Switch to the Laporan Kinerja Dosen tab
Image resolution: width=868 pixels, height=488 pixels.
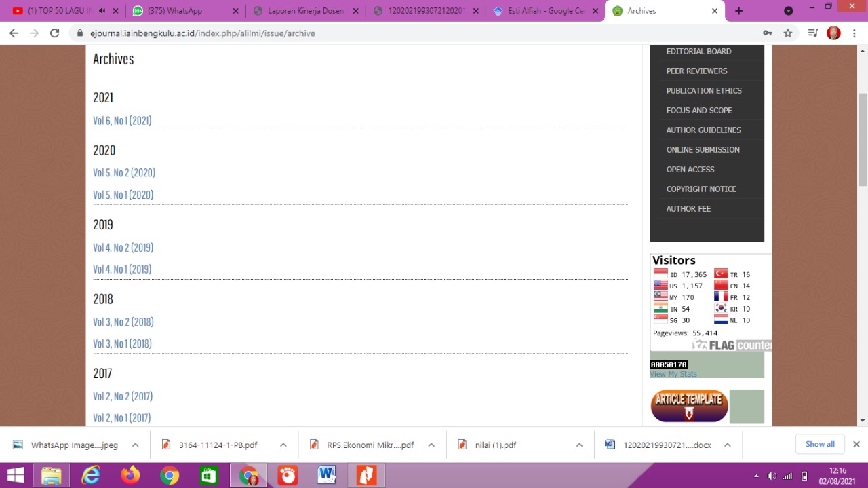(x=305, y=11)
